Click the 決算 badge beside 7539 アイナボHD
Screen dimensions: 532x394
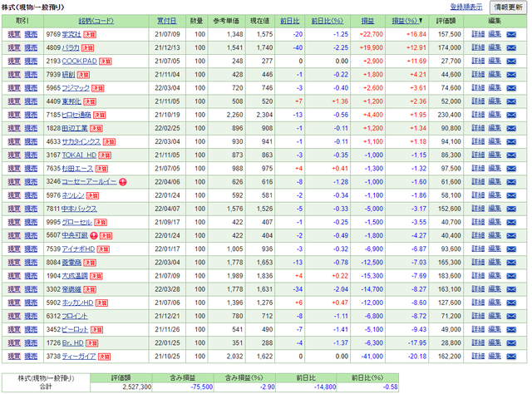coord(103,249)
